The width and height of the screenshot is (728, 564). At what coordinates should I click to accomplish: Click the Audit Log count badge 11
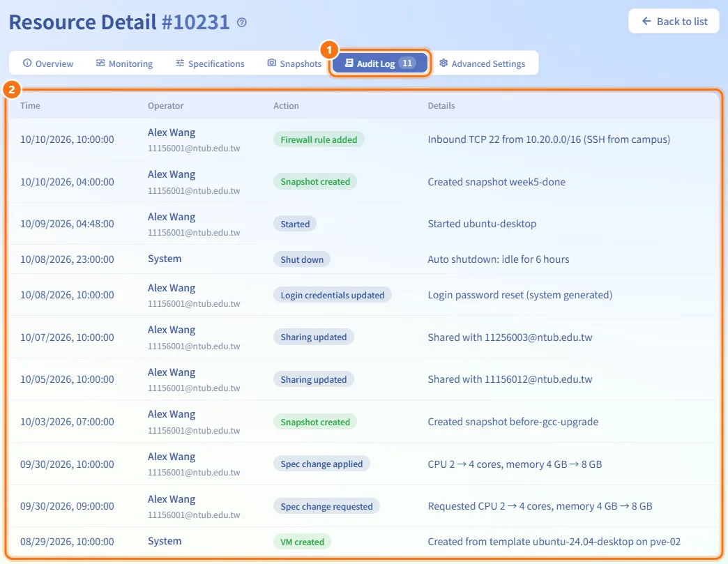[407, 63]
